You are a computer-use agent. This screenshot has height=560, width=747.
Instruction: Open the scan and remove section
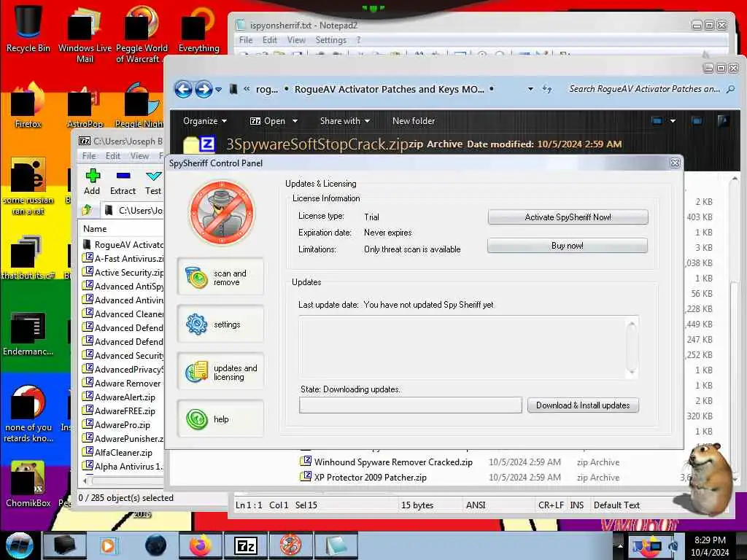[220, 277]
